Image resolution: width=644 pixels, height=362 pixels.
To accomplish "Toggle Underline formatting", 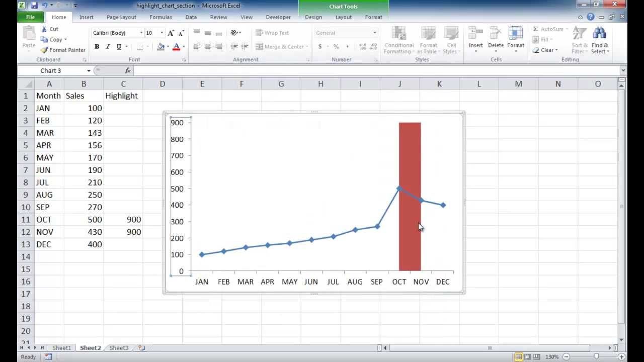I will (x=119, y=47).
